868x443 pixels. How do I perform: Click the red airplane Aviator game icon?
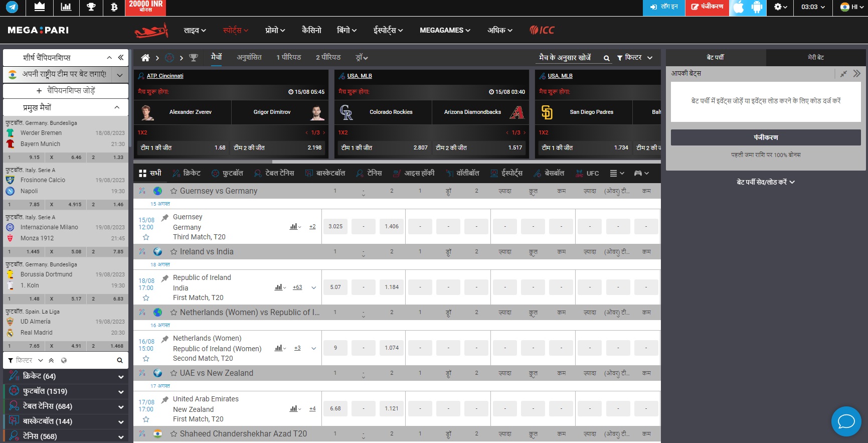point(151,30)
